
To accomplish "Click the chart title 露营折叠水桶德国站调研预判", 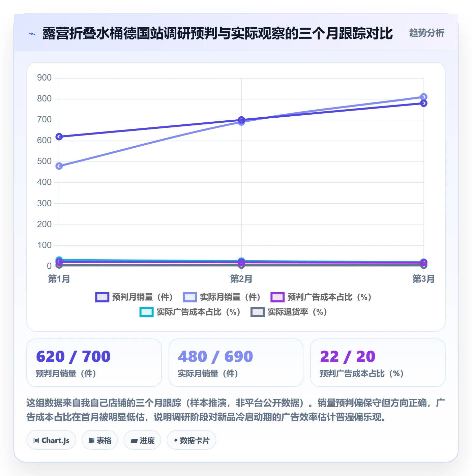I will (x=218, y=33).
